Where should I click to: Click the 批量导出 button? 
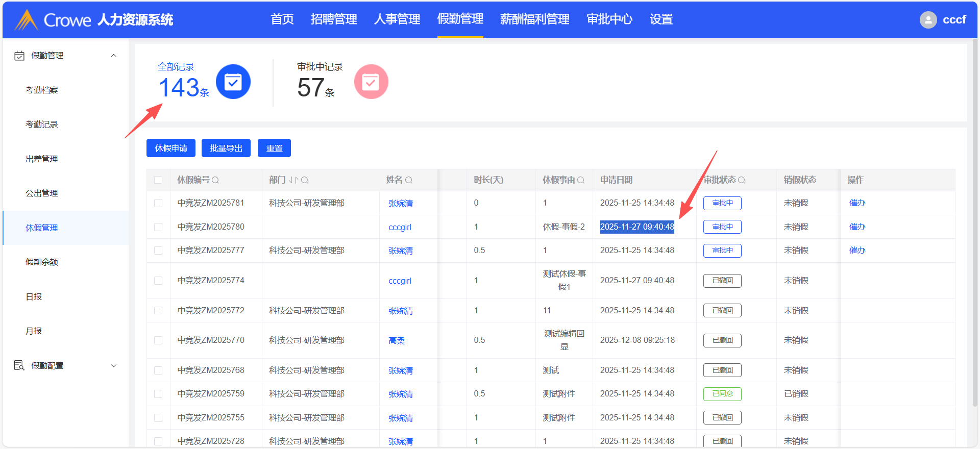(226, 148)
